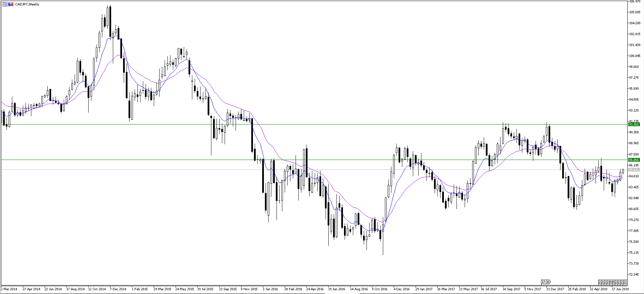
Task: Click the 94.505 price scale label
Action: (634, 100)
